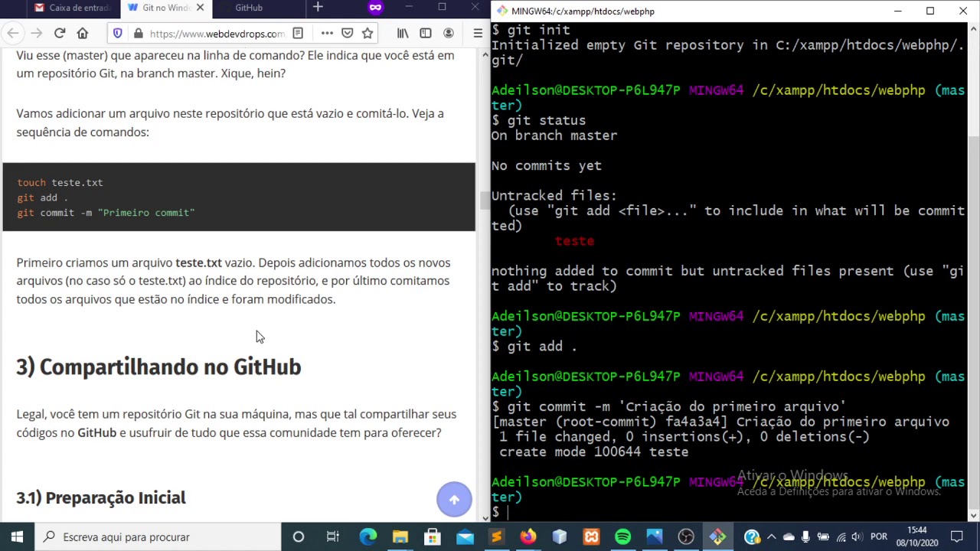Image resolution: width=980 pixels, height=551 pixels.
Task: Open Git Bash window title icon menu
Action: point(501,11)
